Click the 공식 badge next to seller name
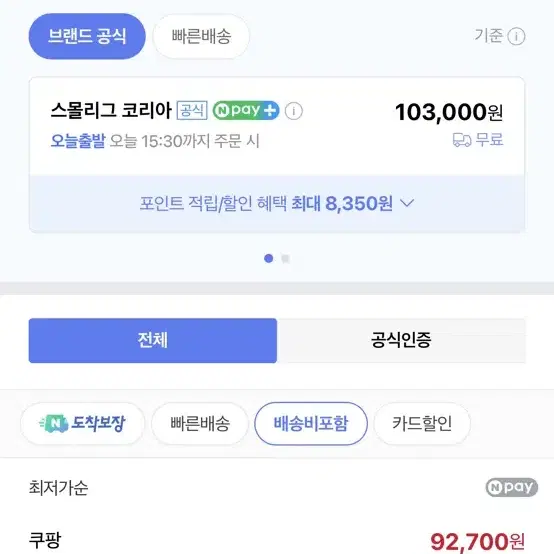The image size is (554, 554). click(x=192, y=111)
